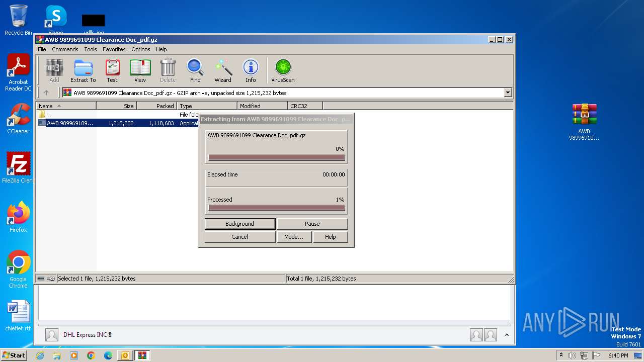Select the AWB 989969109... file row

[x=118, y=123]
